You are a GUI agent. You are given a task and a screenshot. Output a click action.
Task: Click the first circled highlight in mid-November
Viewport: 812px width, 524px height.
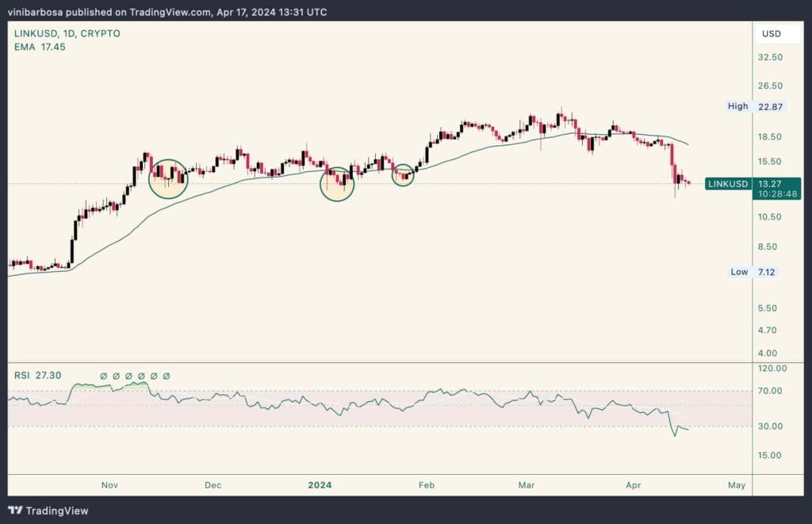click(168, 178)
